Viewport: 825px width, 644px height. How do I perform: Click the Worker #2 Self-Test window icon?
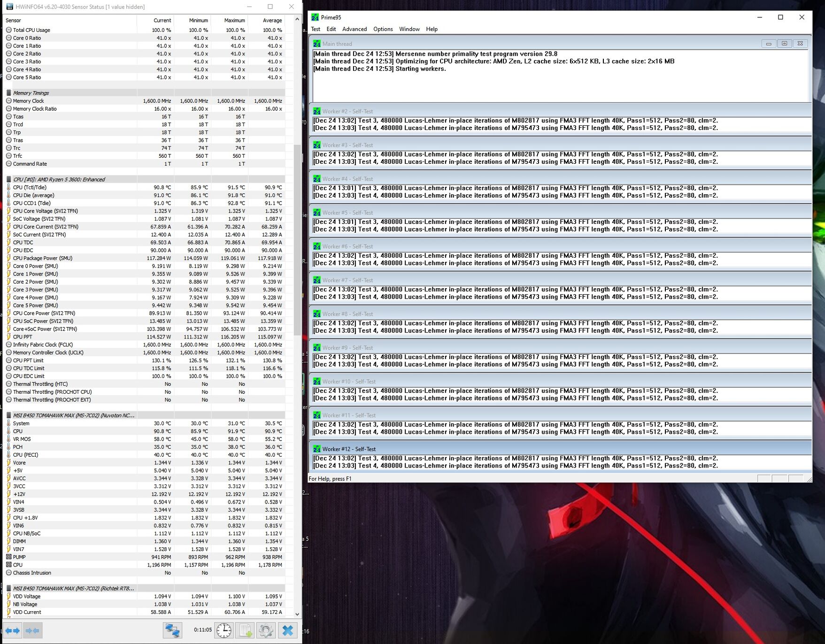[x=317, y=111]
